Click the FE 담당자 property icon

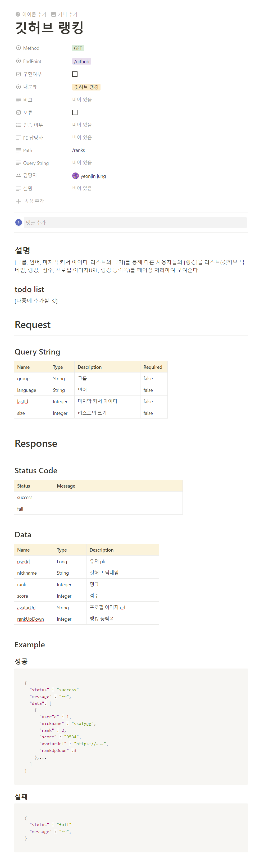[x=19, y=138]
